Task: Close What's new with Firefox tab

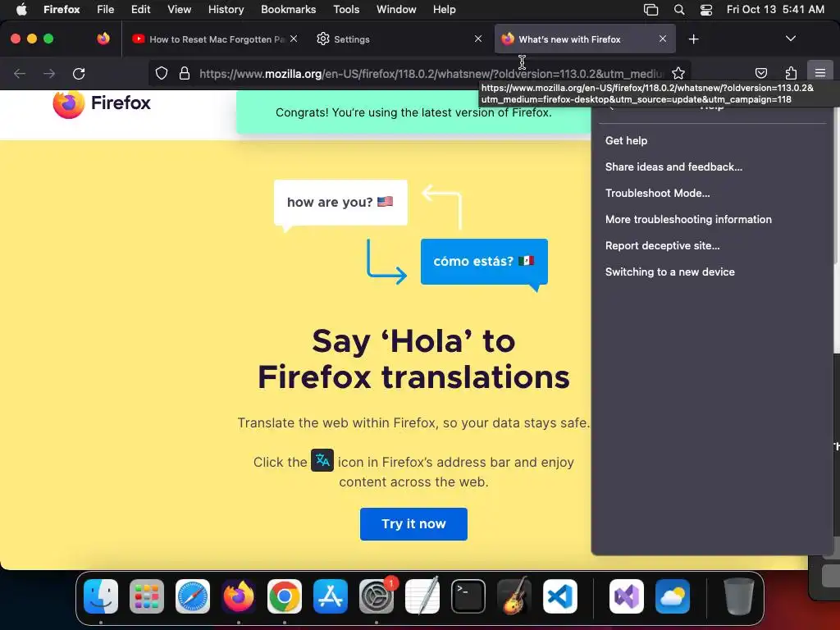Action: click(x=663, y=39)
